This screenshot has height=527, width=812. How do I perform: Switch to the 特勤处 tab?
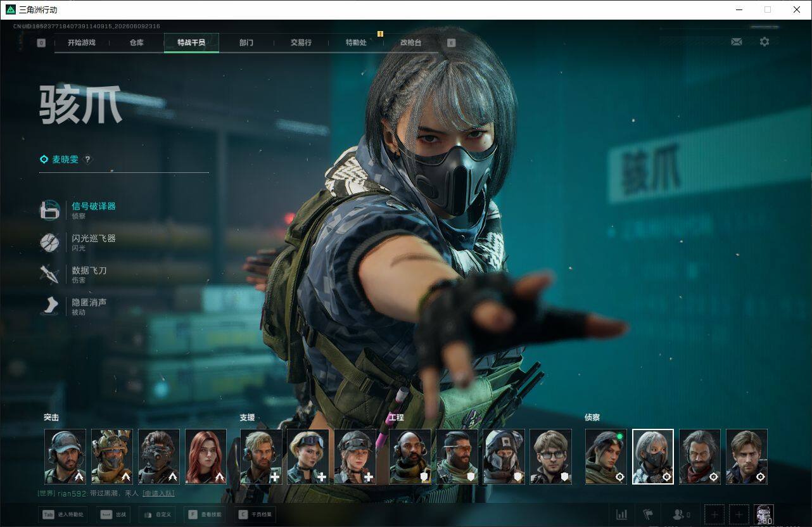click(x=356, y=42)
